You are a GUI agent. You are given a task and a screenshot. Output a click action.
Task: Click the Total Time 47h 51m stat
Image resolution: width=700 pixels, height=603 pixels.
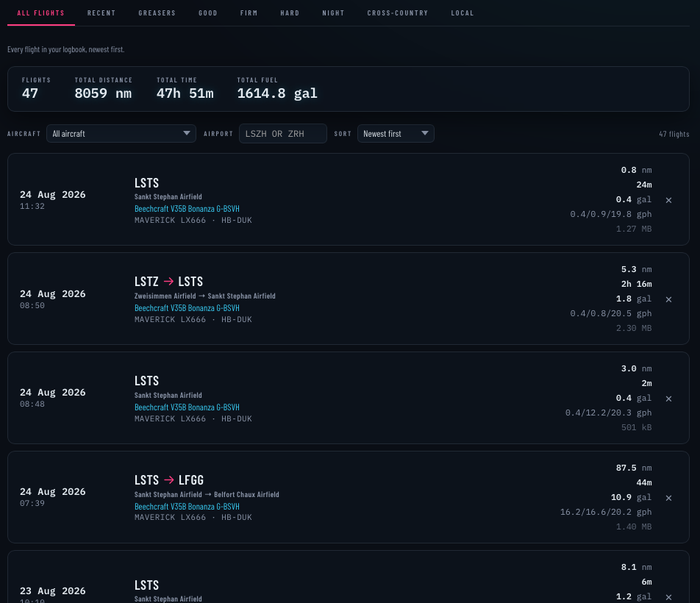click(185, 88)
